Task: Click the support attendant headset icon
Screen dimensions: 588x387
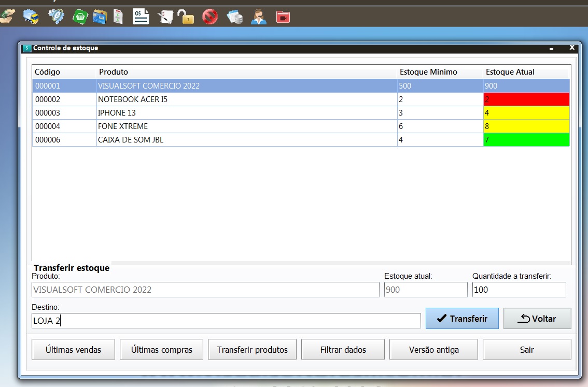Action: [259, 17]
